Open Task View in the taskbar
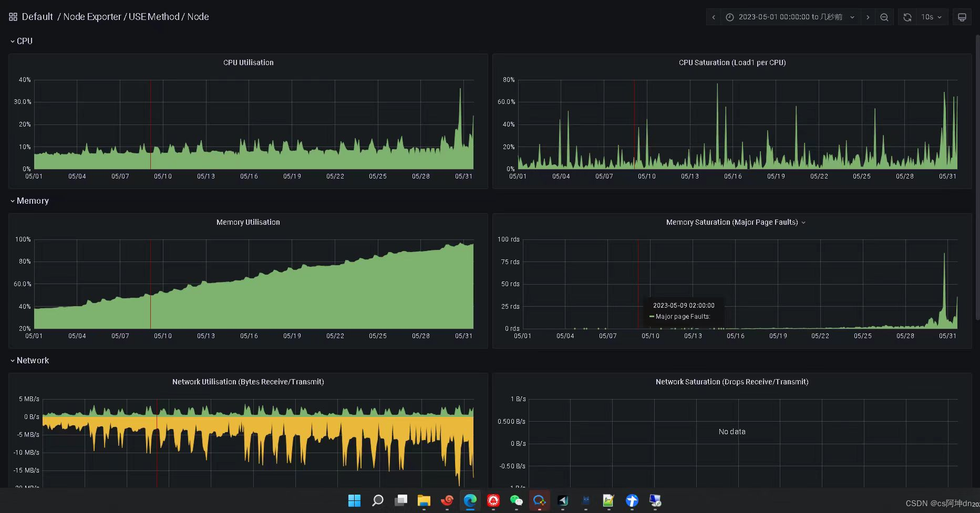980x513 pixels. tap(401, 501)
